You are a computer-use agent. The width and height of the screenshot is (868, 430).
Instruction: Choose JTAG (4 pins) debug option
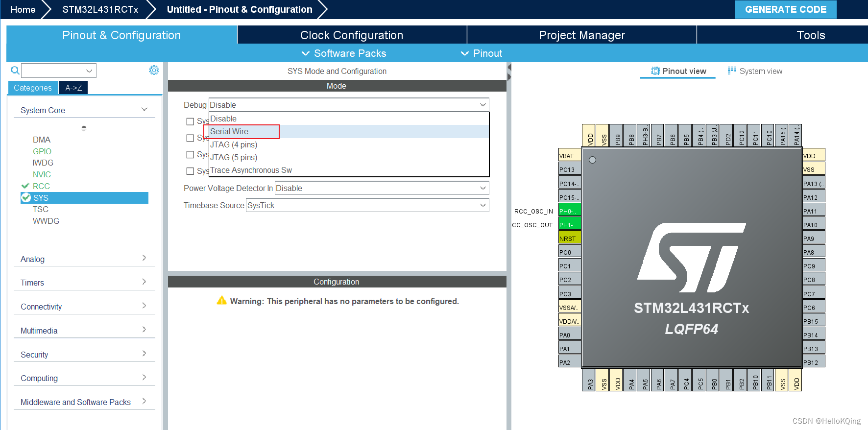(x=349, y=144)
